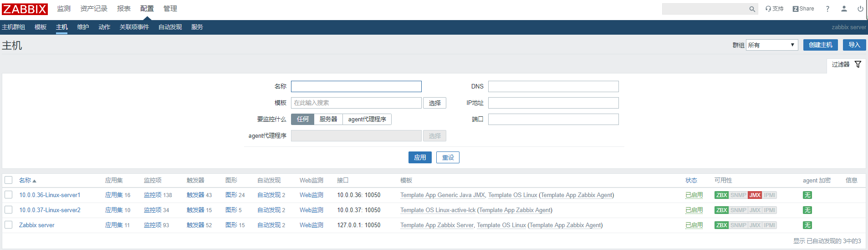
Task: Open the 监测 top menu
Action: tap(64, 9)
